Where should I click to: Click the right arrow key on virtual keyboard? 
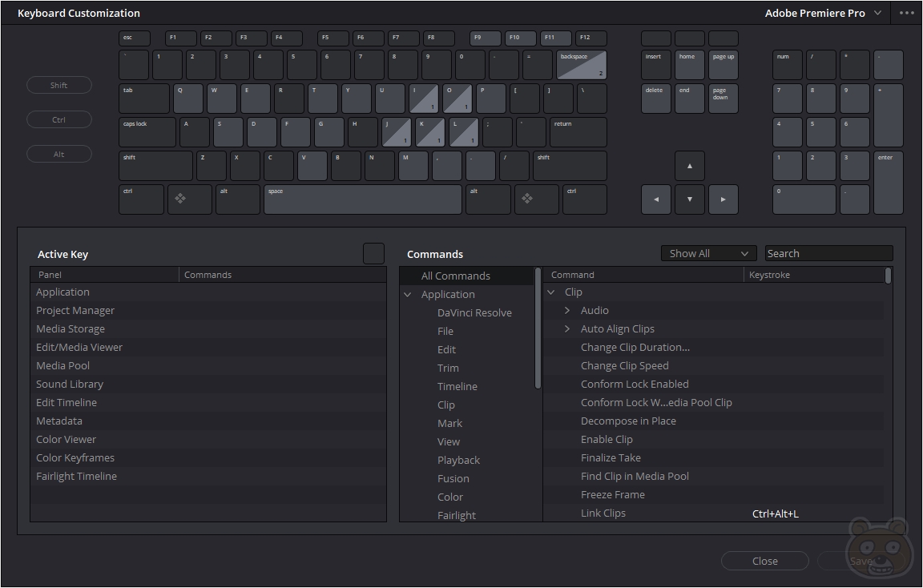[x=723, y=199]
